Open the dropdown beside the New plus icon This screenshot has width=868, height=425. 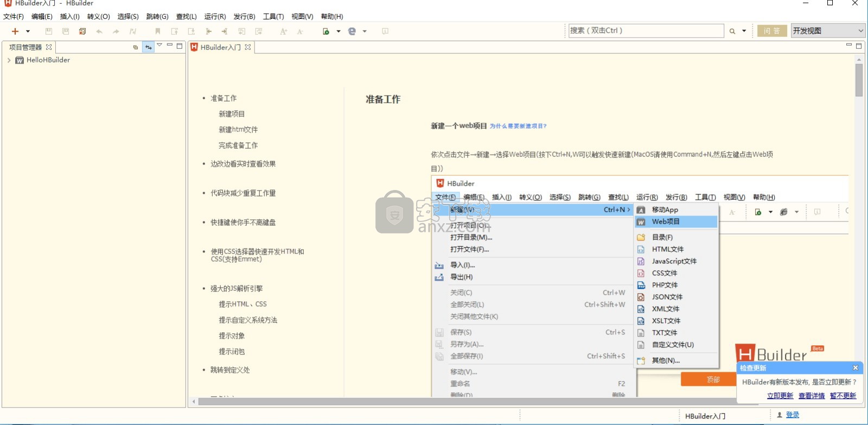(28, 31)
